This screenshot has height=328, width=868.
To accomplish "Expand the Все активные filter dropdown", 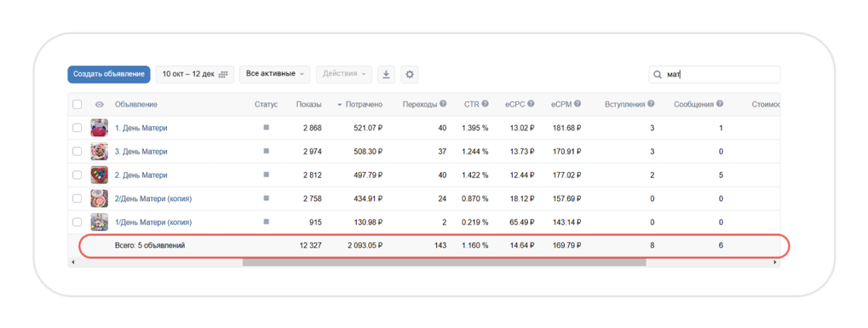I will [275, 75].
